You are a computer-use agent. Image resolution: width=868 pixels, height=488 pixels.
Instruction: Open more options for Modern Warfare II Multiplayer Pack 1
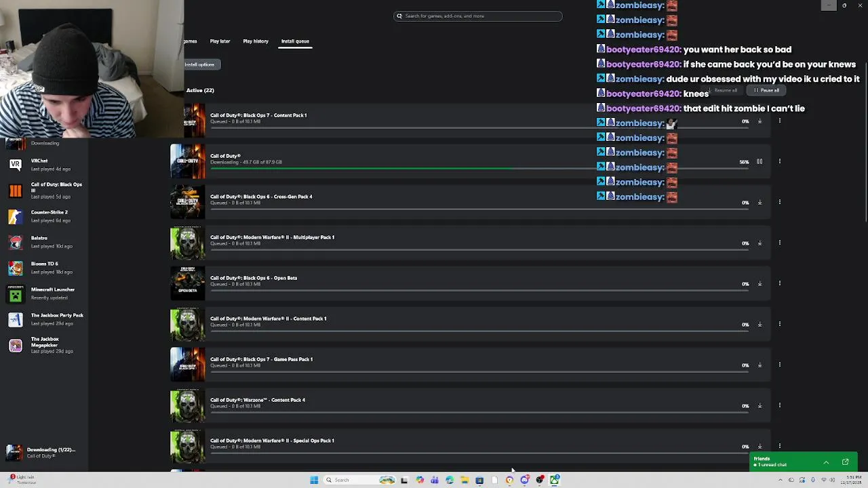click(780, 243)
